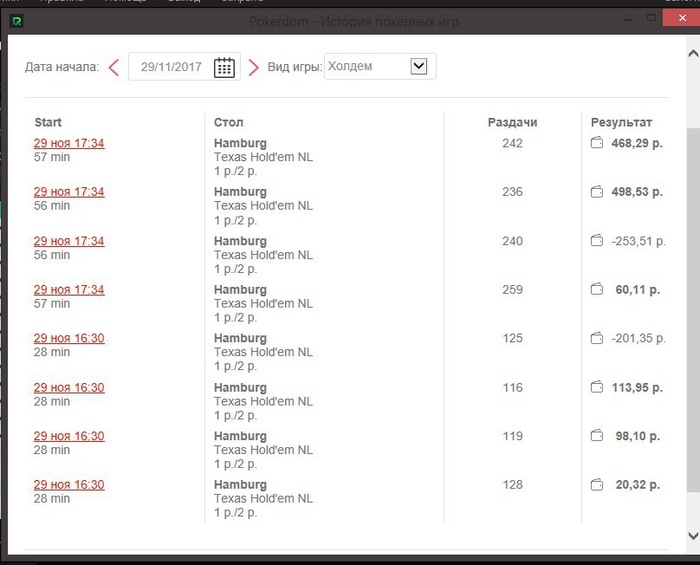
Task: Minimize the Pokerdom history window
Action: pos(628,19)
